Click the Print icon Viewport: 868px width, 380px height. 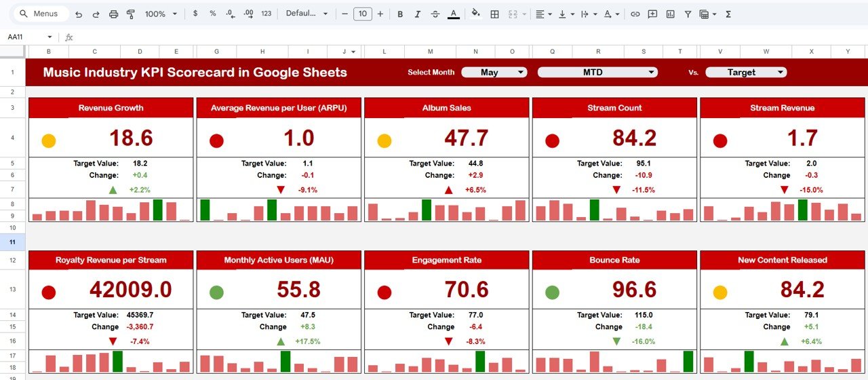tap(114, 14)
